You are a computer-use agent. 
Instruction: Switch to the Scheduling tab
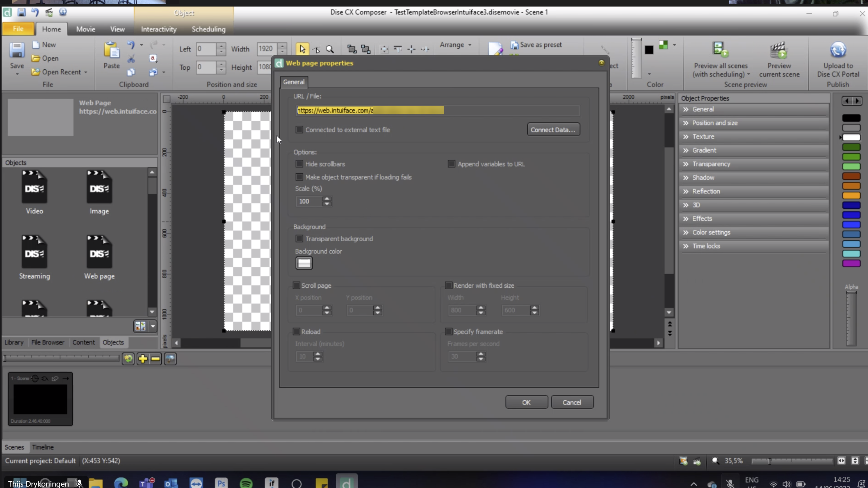click(209, 29)
